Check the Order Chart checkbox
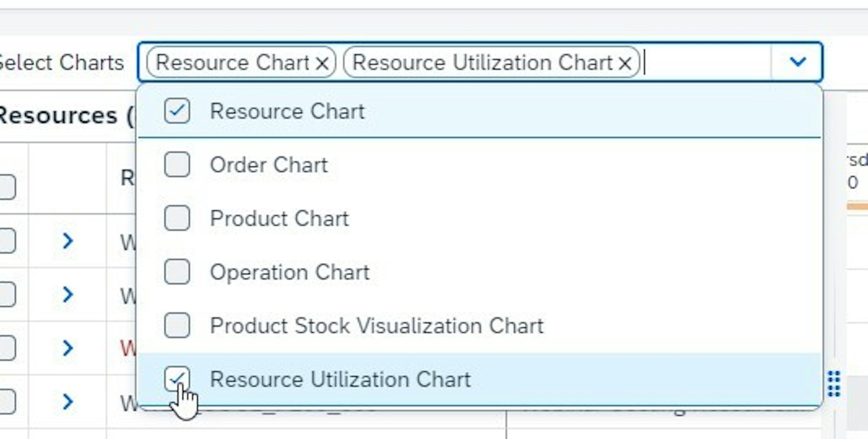Image resolution: width=868 pixels, height=439 pixels. click(177, 164)
